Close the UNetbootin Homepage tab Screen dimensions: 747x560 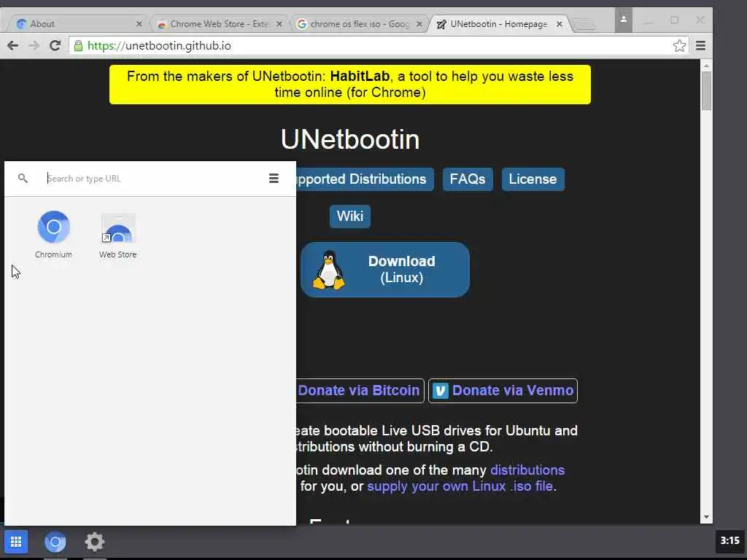click(x=560, y=24)
